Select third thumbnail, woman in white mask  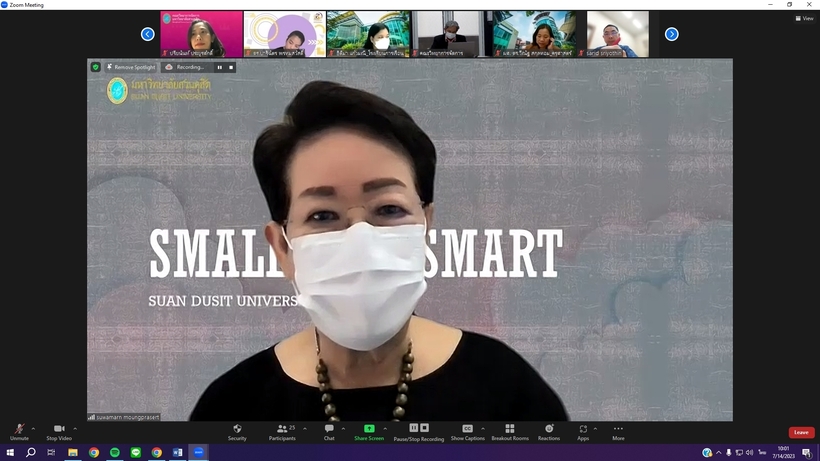tap(368, 34)
